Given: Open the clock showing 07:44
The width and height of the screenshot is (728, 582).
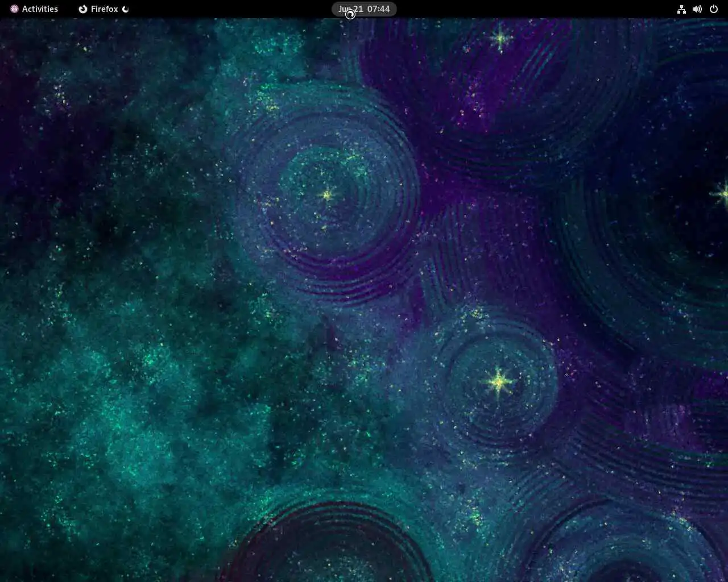Looking at the screenshot, I should pyautogui.click(x=364, y=9).
